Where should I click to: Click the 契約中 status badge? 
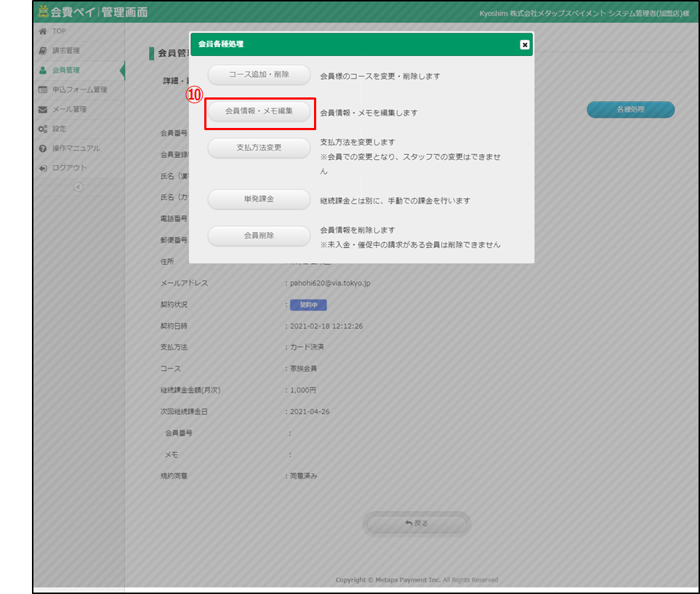click(x=308, y=305)
